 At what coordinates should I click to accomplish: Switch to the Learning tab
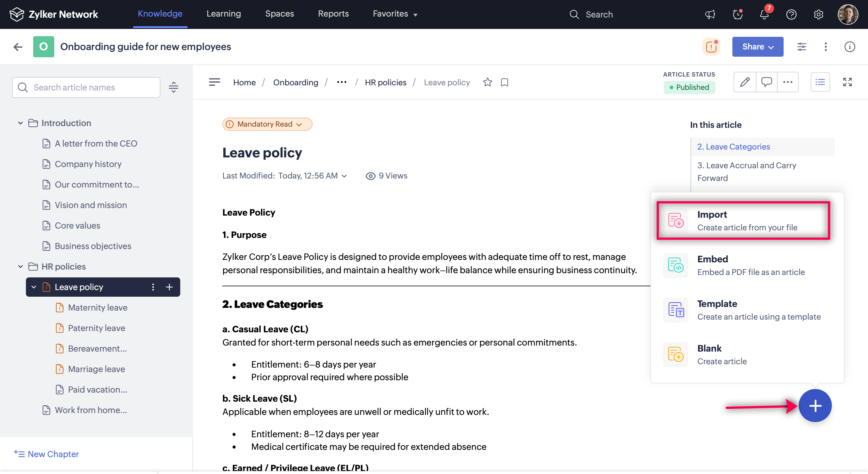click(x=223, y=14)
